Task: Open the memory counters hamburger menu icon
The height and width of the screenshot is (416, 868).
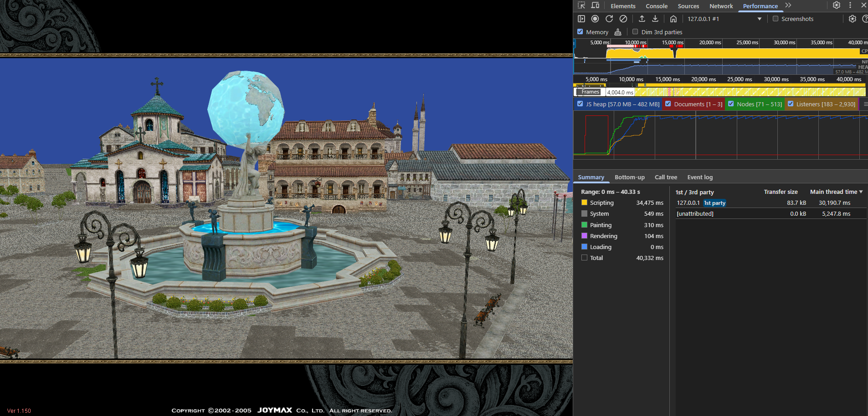Action: click(x=865, y=104)
